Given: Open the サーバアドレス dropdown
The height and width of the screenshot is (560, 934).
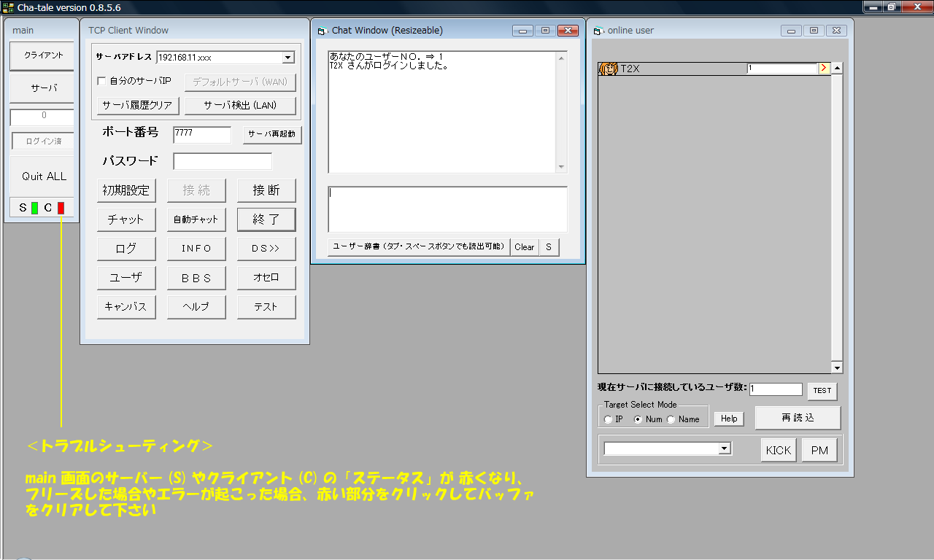Looking at the screenshot, I should pyautogui.click(x=289, y=56).
